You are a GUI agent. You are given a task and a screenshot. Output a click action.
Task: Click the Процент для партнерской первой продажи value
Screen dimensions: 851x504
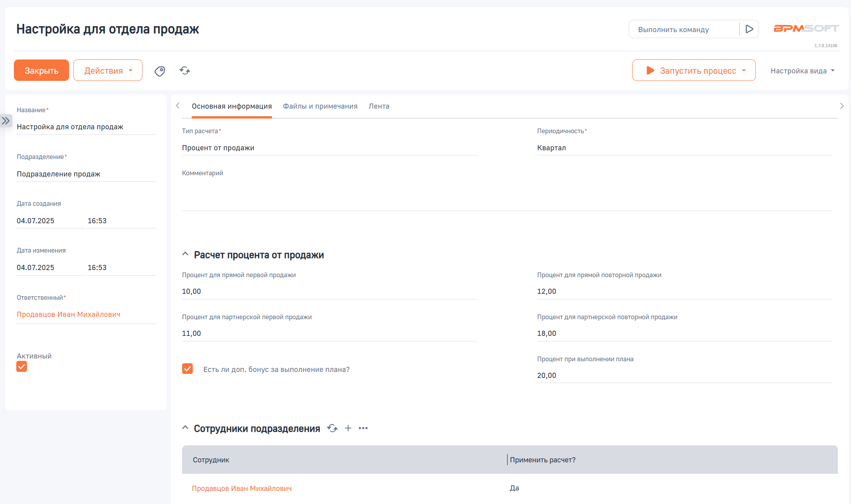coord(329,333)
